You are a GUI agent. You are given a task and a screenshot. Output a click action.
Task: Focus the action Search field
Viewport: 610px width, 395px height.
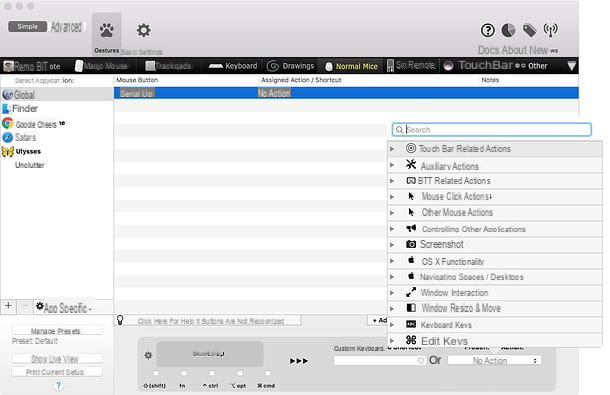[492, 130]
